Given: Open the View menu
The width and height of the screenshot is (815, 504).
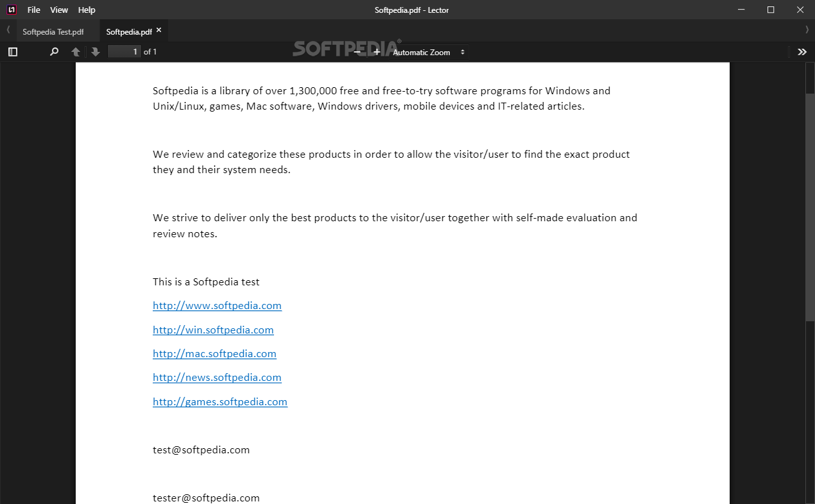Looking at the screenshot, I should point(59,10).
